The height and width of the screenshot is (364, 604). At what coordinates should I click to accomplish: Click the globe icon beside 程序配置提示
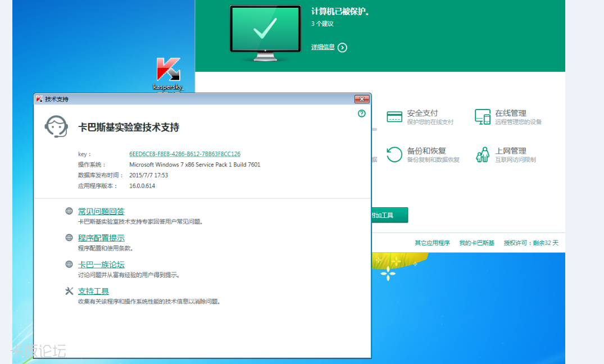coord(69,238)
